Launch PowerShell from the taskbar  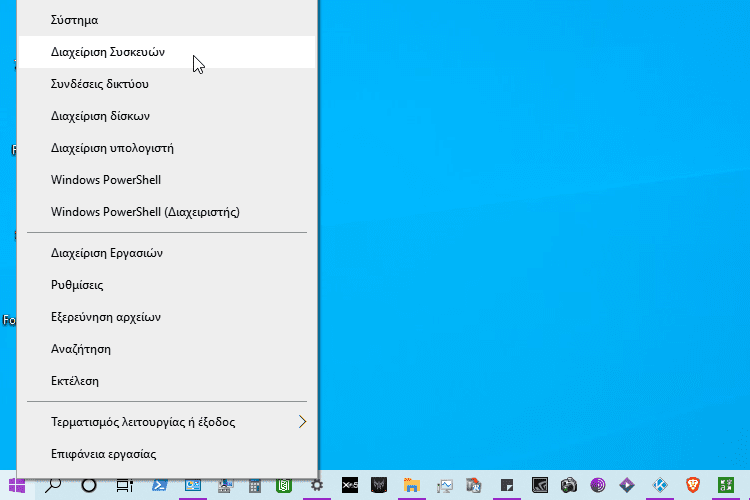[x=159, y=486]
